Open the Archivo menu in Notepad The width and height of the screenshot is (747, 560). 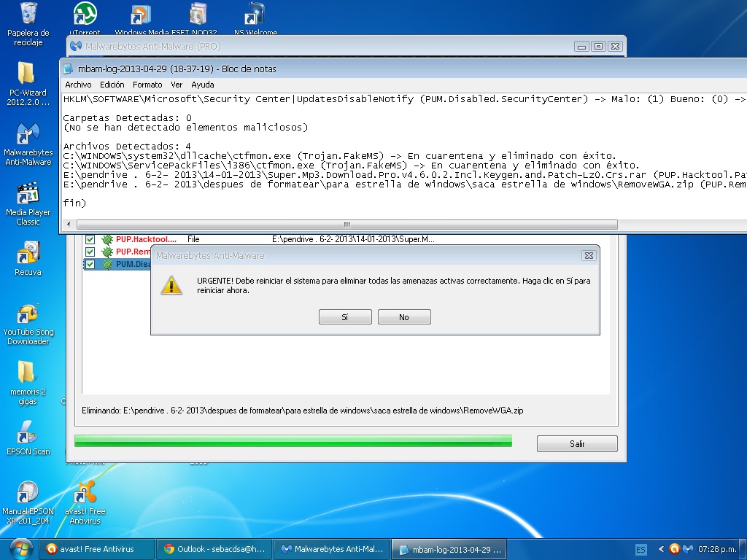78,85
